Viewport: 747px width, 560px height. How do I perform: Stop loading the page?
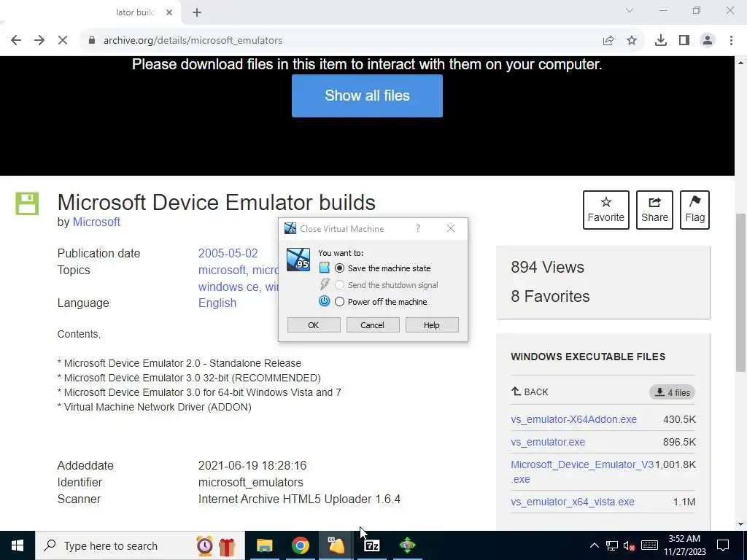[63, 41]
